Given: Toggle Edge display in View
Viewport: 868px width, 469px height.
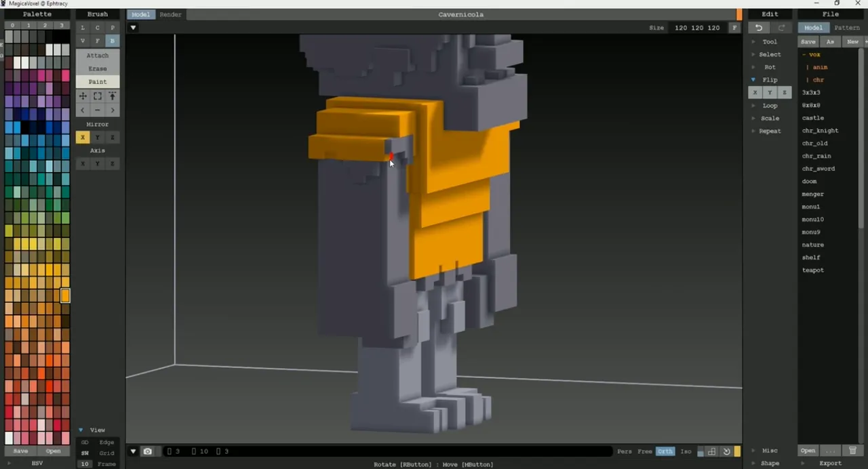Looking at the screenshot, I should (x=106, y=443).
